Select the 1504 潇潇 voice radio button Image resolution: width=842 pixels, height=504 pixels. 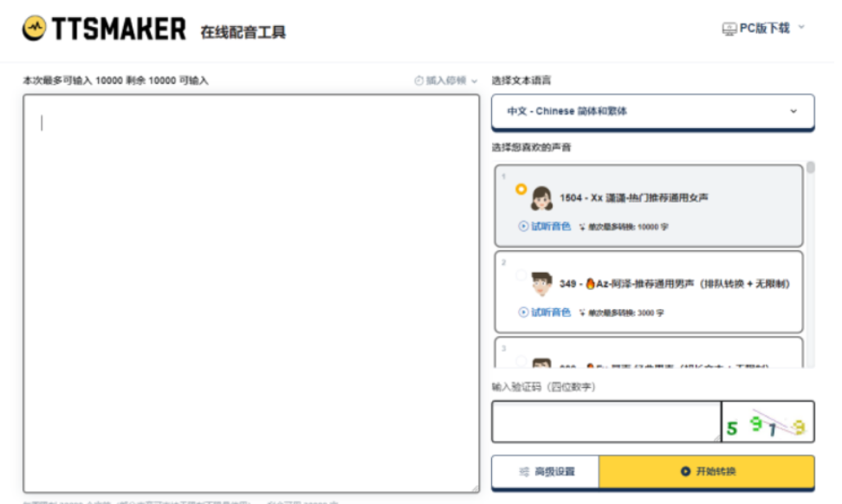tap(521, 189)
